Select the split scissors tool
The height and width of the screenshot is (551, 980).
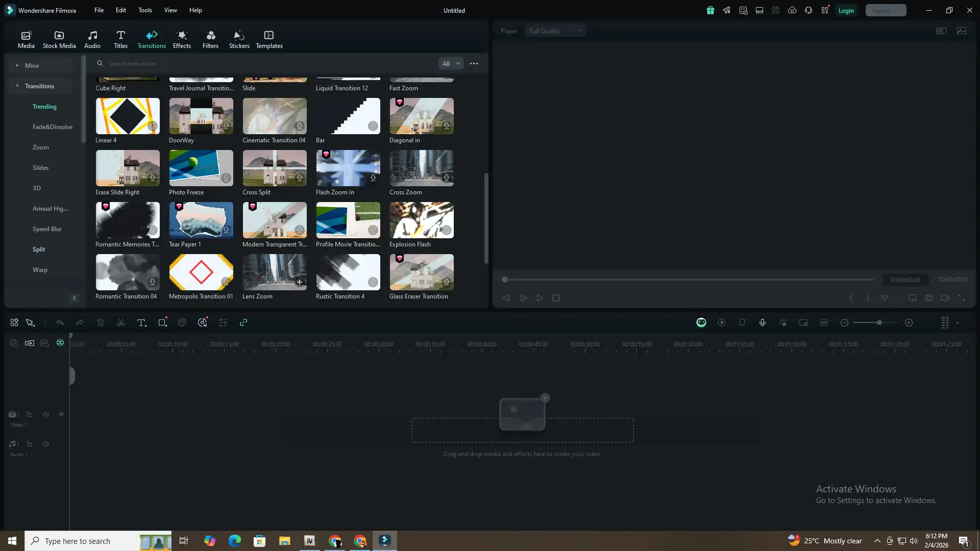(x=121, y=322)
